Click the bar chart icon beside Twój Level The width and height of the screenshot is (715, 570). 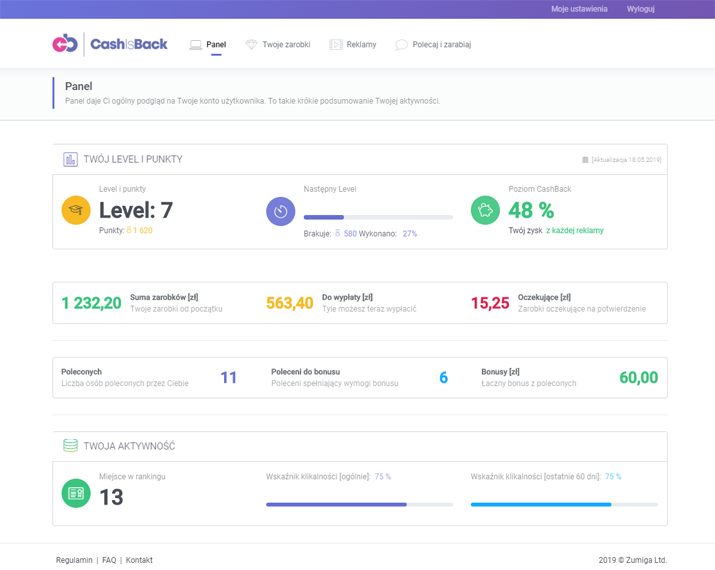70,159
